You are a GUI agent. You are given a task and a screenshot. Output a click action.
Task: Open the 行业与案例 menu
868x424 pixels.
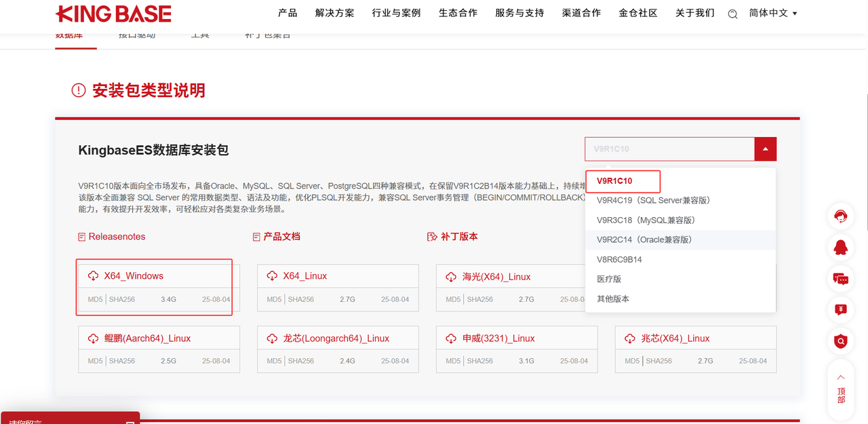click(x=396, y=13)
